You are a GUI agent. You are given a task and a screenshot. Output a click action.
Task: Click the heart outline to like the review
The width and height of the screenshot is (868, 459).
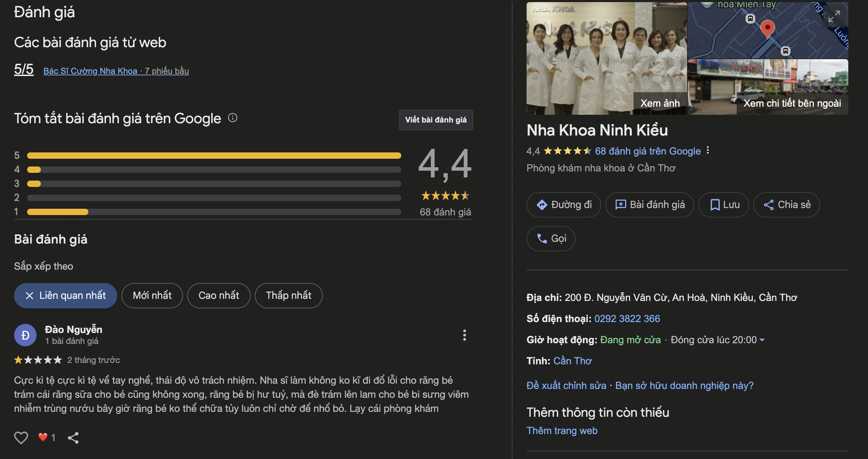(21, 438)
